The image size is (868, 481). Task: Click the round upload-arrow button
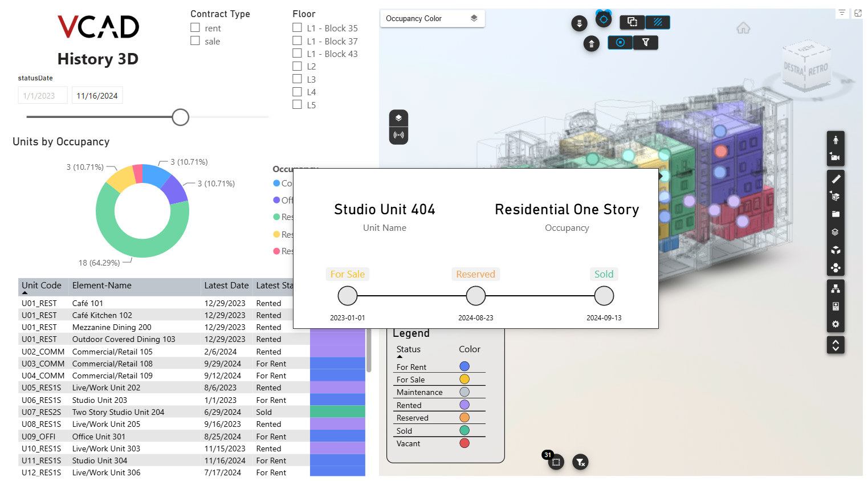click(x=592, y=43)
